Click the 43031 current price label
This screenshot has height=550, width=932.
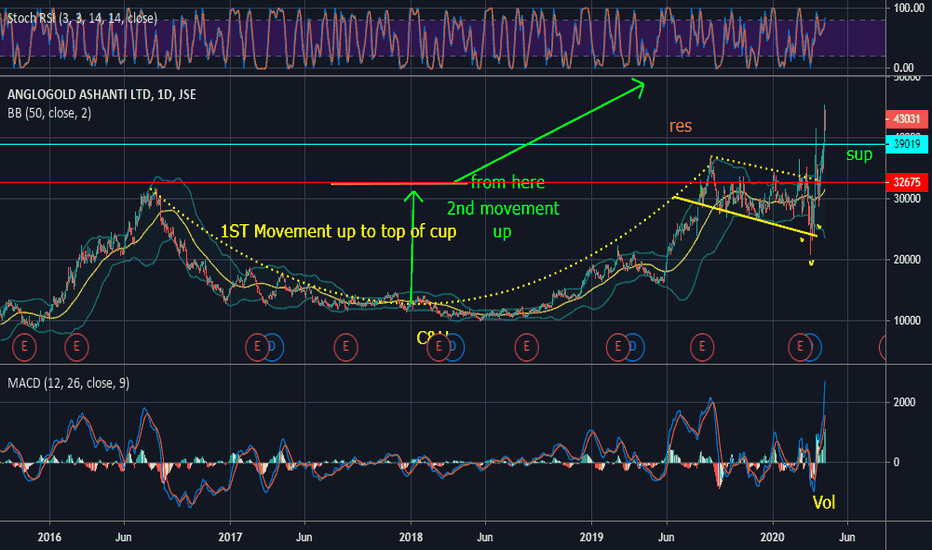tap(906, 119)
